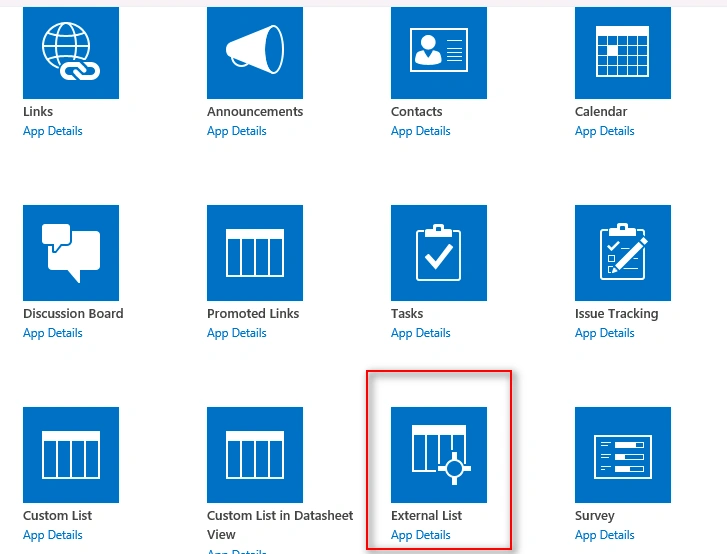The width and height of the screenshot is (727, 554).
Task: Click the Links app title text
Action: pos(38,112)
